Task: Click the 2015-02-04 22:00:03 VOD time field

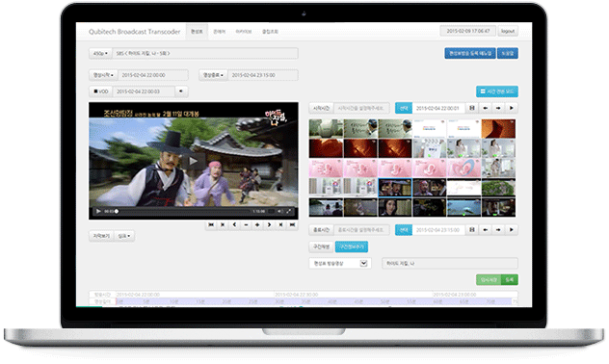Action: coord(144,91)
